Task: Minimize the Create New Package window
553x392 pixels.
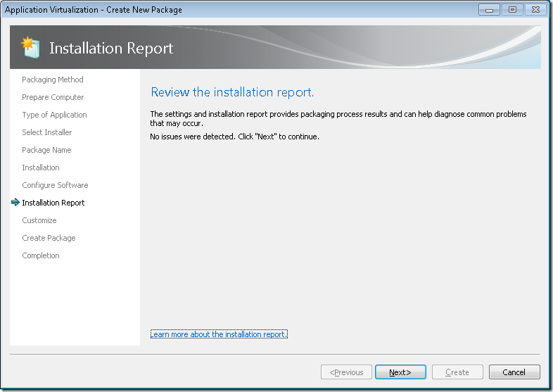Action: point(489,10)
